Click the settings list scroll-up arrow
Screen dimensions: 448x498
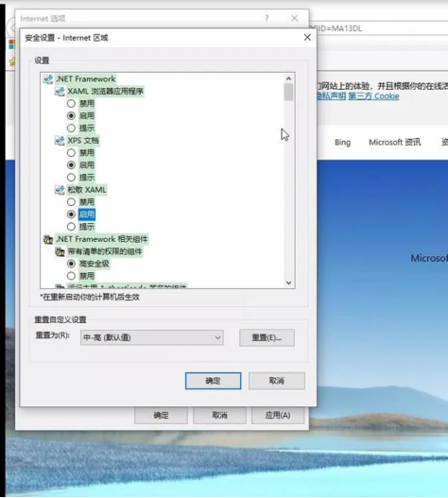288,78
